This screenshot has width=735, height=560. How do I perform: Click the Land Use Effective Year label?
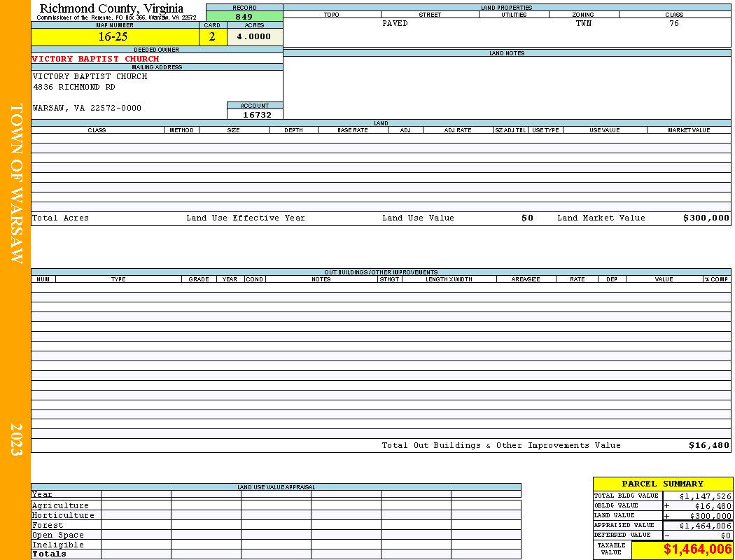tap(246, 218)
